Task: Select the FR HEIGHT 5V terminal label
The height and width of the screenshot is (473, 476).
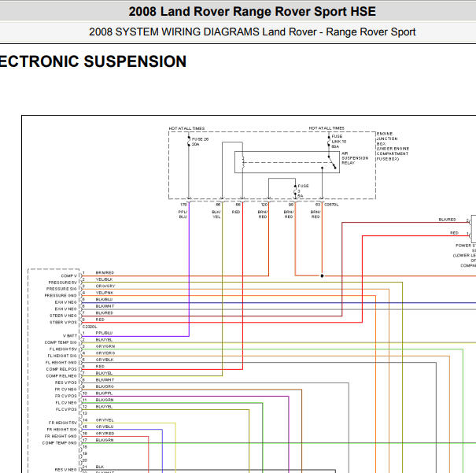Action: point(63,423)
